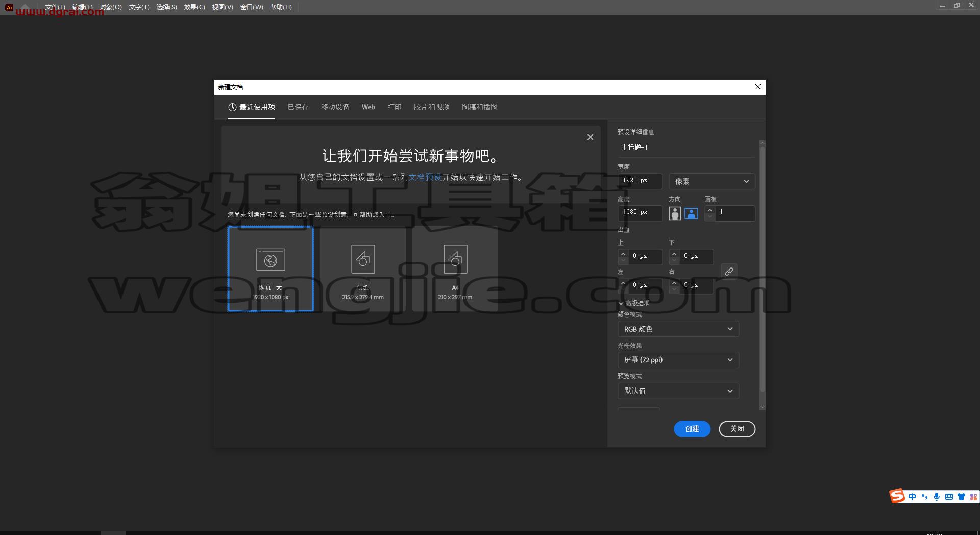Open the 文字(T) menu

click(139, 7)
